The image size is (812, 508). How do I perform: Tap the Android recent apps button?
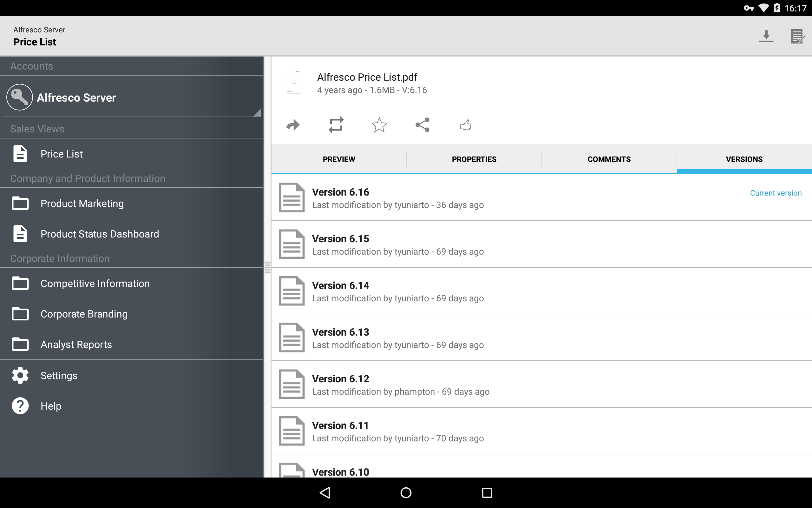click(487, 492)
